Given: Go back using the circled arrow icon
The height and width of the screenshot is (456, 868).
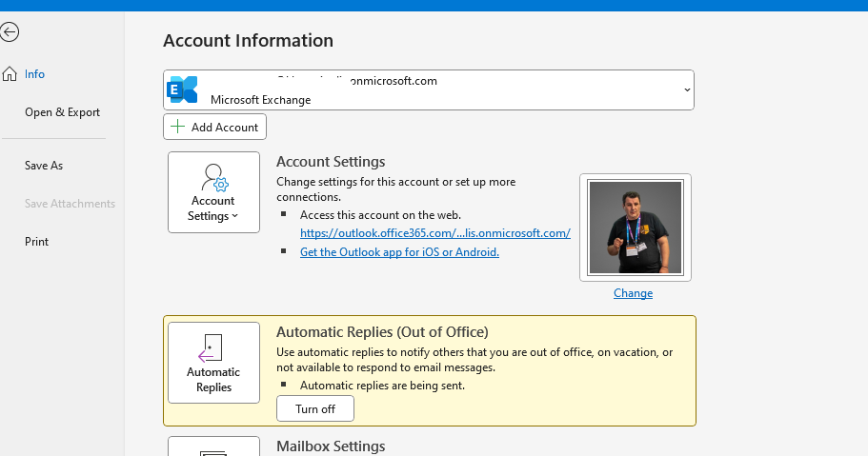Looking at the screenshot, I should click(x=9, y=32).
